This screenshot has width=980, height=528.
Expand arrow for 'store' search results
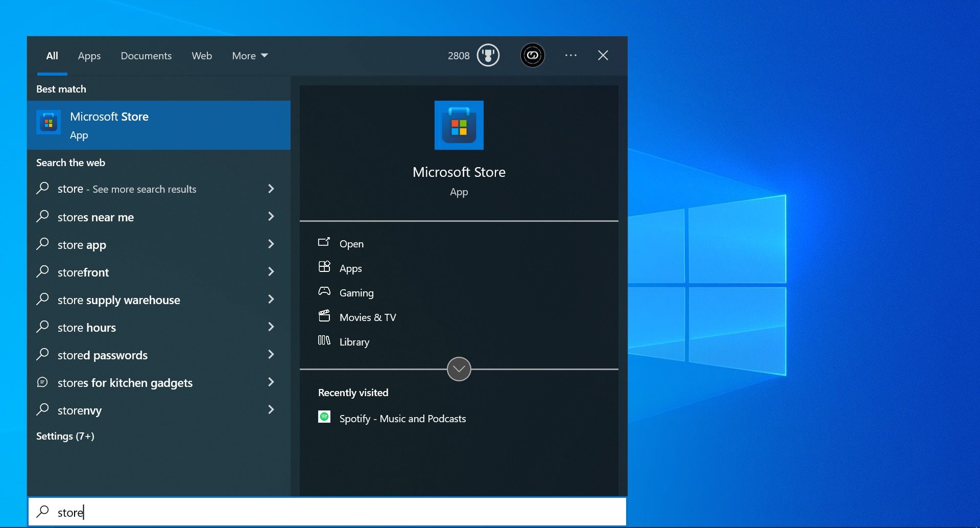tap(271, 189)
